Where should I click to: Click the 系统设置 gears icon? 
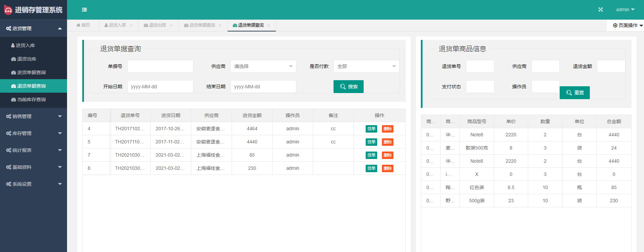8,184
